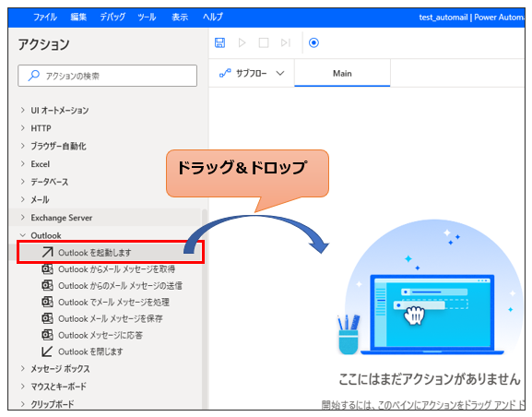Start the recorder icon
This screenshot has height=417, width=532.
[x=313, y=42]
